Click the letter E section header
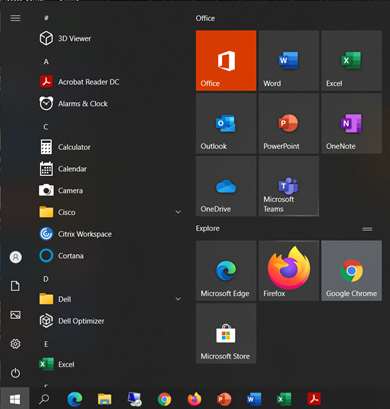 point(46,344)
